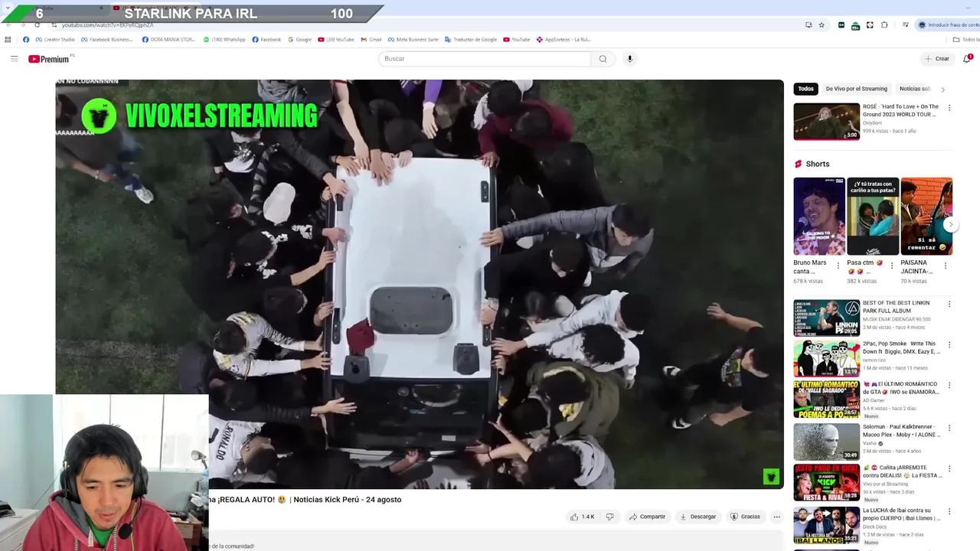Open Chrome profile passphrase chip
The image size is (980, 551).
point(948,25)
